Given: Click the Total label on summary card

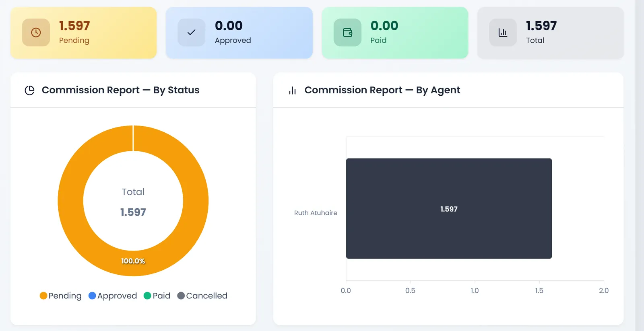Looking at the screenshot, I should (535, 40).
